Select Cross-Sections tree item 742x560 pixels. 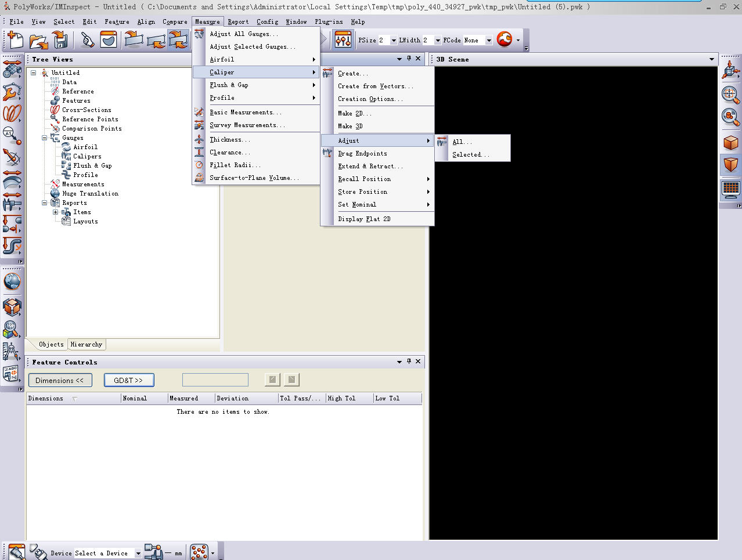(x=87, y=110)
